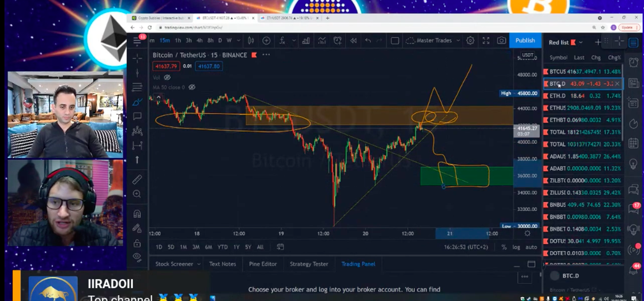Collapse the indicator legend chevron
644x301 pixels.
[x=158, y=98]
